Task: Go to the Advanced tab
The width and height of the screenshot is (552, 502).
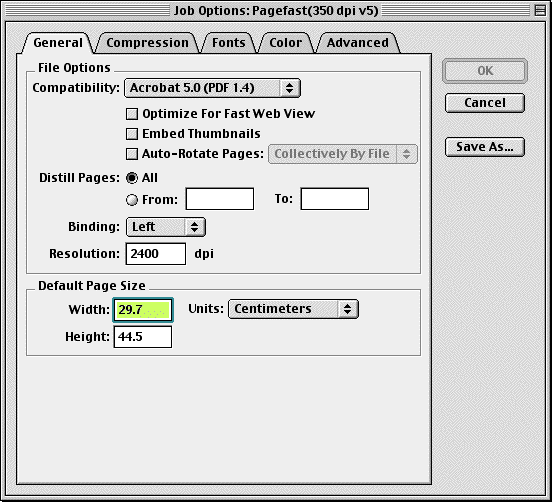Action: [358, 43]
